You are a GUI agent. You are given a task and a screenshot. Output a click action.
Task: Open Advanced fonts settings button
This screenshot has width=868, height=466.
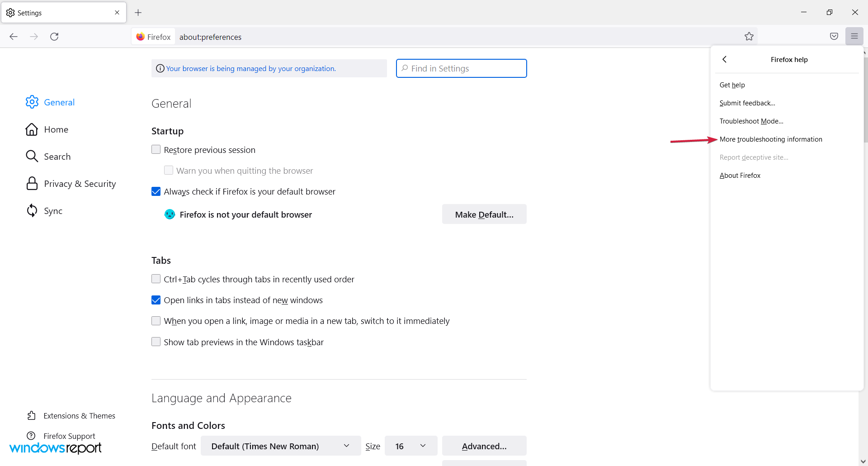click(484, 446)
